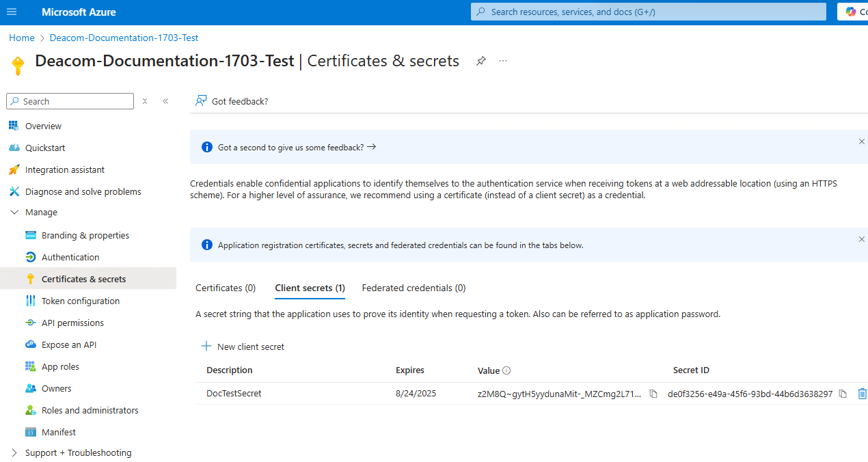Screen dimensions: 868x462
Task: Click the Secret ID column header
Action: 691,370
